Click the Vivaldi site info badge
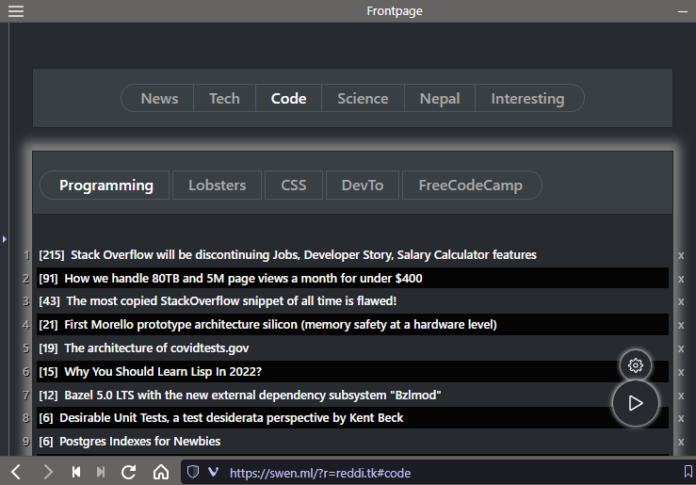 pos(214,472)
